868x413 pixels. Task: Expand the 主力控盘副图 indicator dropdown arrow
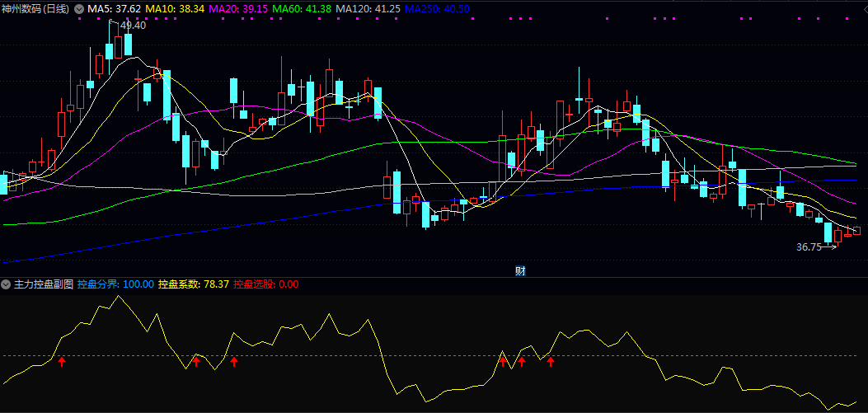6,284
